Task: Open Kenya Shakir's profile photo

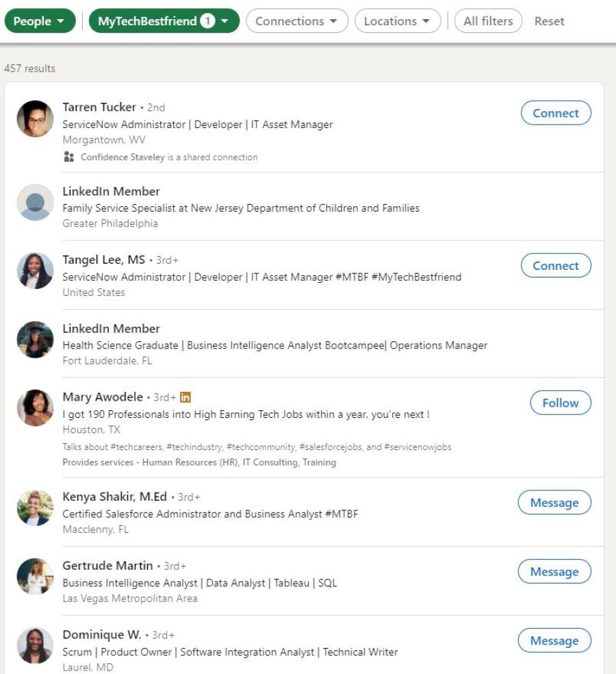Action: (x=35, y=508)
